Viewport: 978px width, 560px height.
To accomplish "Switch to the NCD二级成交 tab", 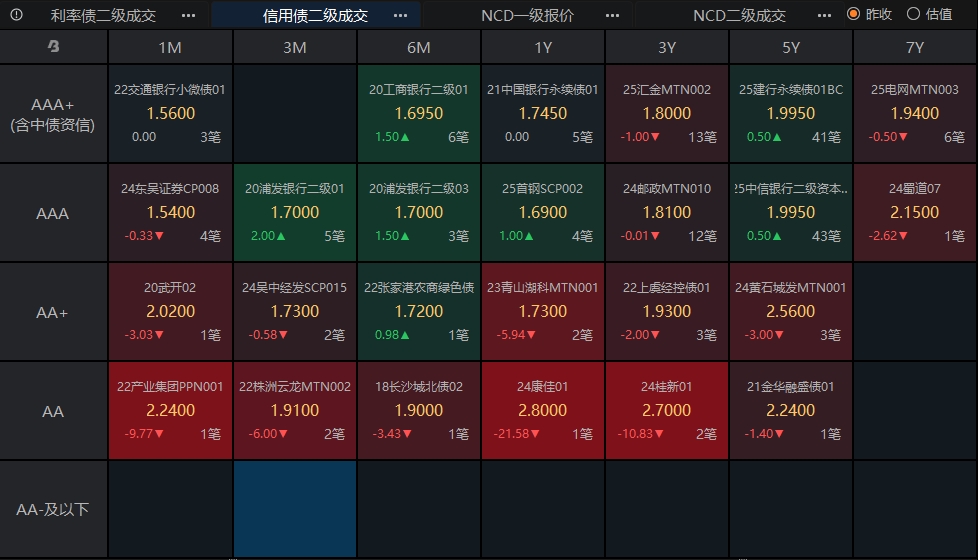I will [739, 16].
